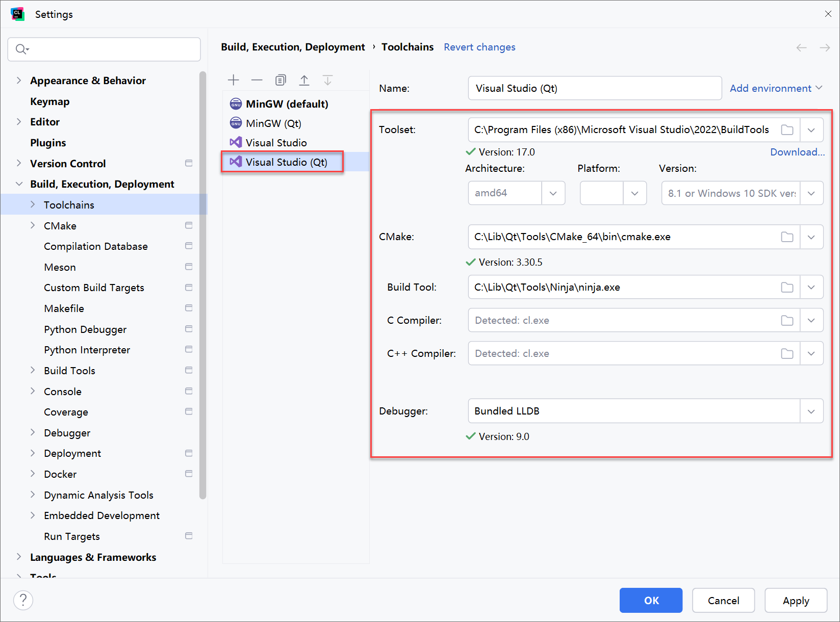Browse folder for Toolset path
840x622 pixels.
pyautogui.click(x=787, y=130)
